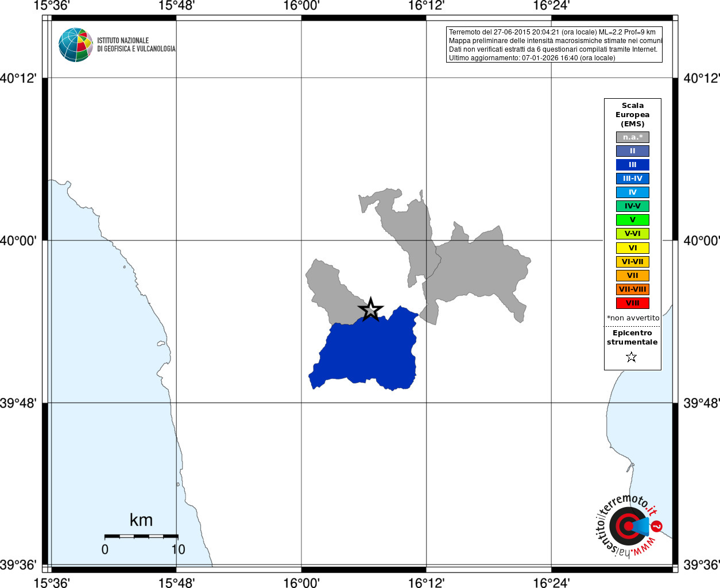Click the 'Ultimo aggiornamento' line

(x=532, y=58)
